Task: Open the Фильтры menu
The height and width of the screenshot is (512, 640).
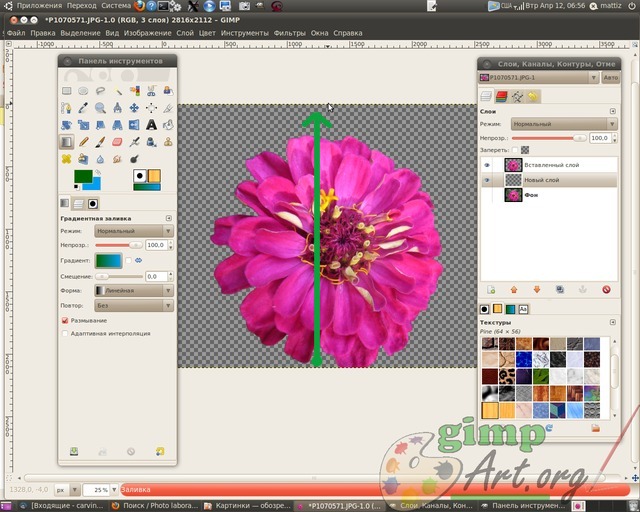Action: (289, 33)
